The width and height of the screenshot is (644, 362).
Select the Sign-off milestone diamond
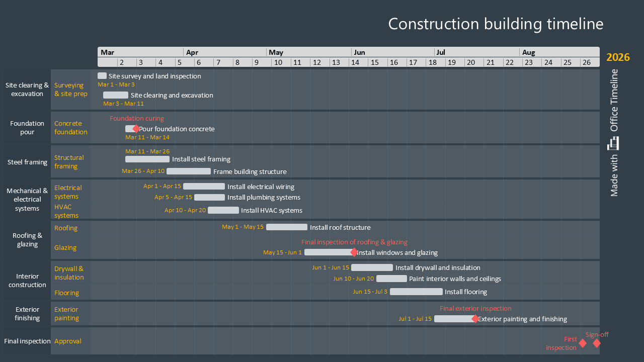597,343
